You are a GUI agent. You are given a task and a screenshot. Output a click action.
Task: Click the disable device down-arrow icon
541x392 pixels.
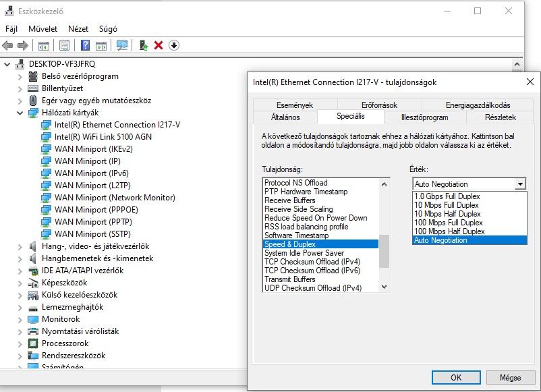[x=174, y=45]
